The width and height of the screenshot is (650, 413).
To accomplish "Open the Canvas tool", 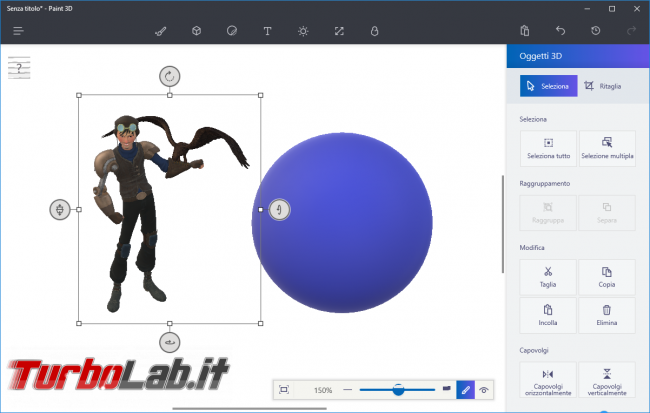I will tap(339, 31).
